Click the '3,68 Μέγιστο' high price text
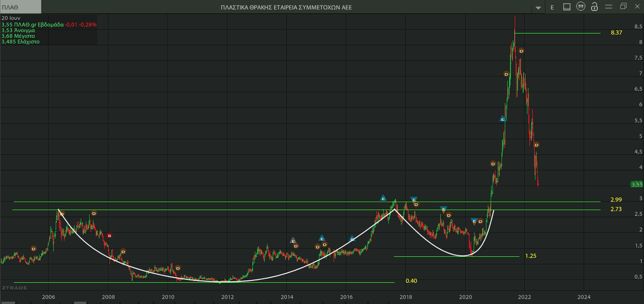 click(19, 36)
